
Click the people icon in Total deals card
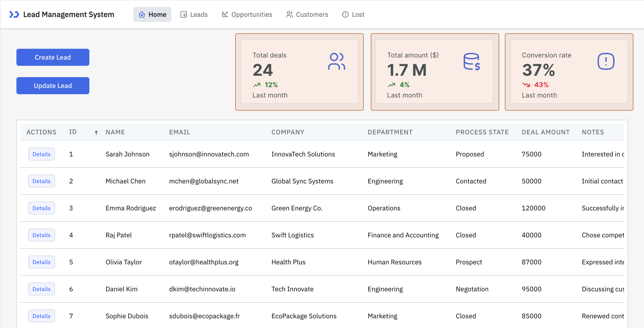[336, 61]
